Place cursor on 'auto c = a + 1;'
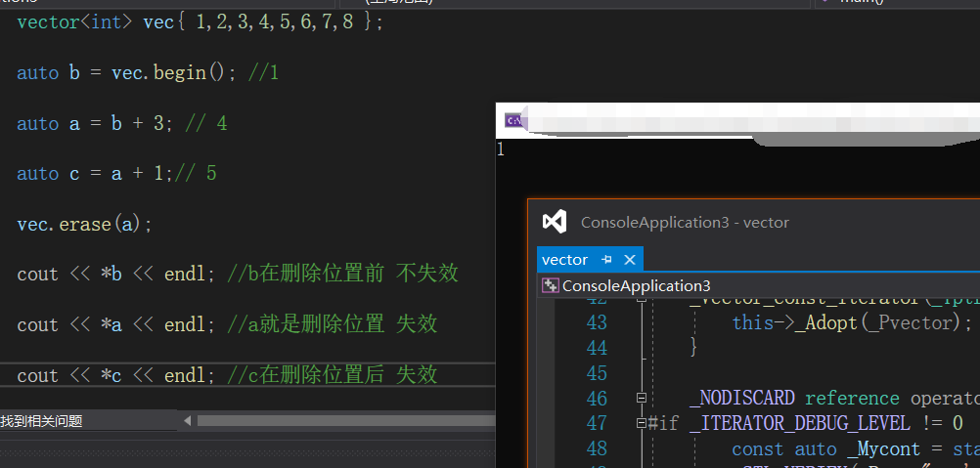The width and height of the screenshot is (980, 468). pyautogui.click(x=94, y=174)
